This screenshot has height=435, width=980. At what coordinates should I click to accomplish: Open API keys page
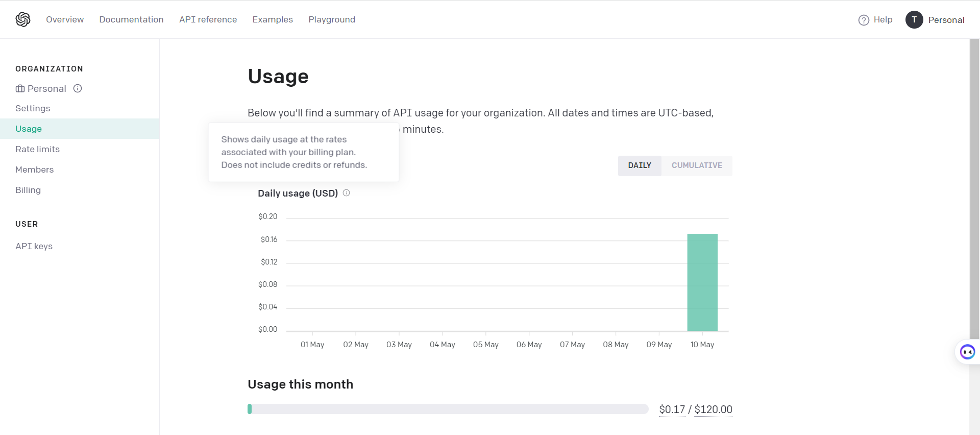pos(34,246)
